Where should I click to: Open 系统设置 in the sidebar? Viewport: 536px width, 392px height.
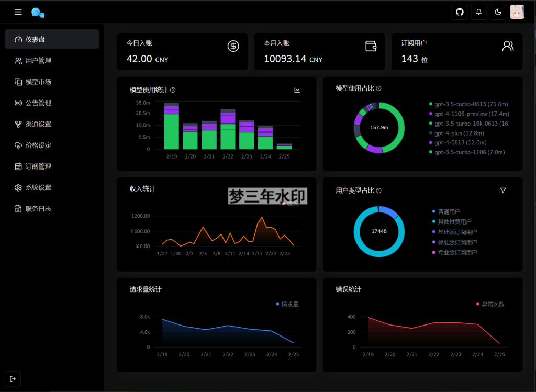(x=52, y=187)
